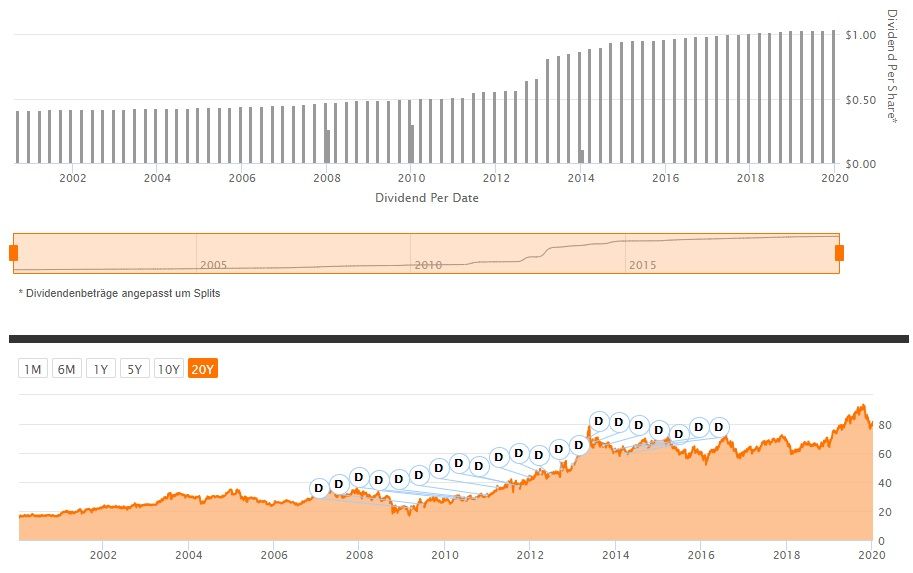Click the short dividend bar at 2014
The height and width of the screenshot is (573, 913).
(582, 157)
